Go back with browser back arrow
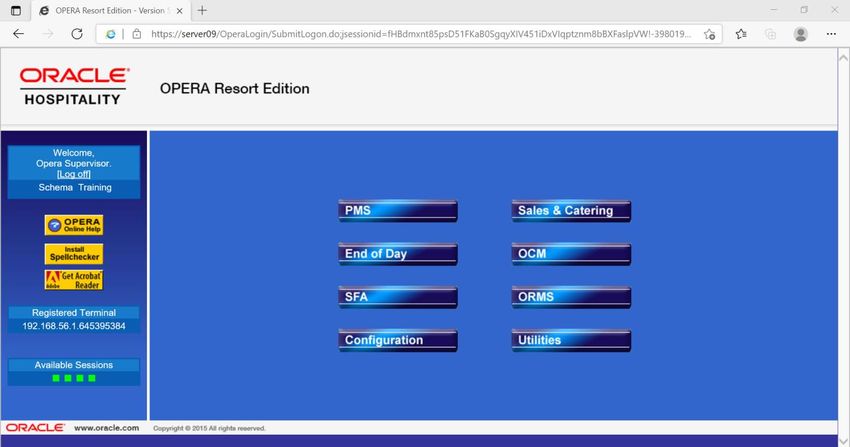Screen dimensions: 850x447 click(18, 34)
